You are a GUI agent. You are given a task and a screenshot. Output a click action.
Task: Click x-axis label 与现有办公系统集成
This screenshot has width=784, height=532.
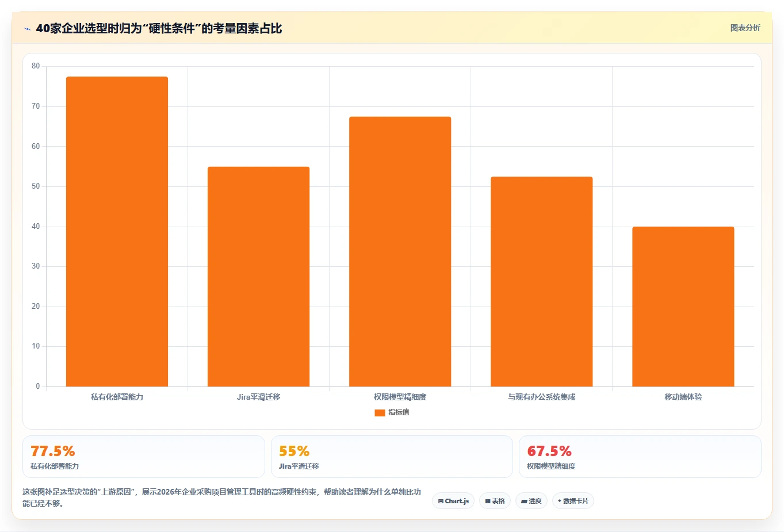[x=541, y=397]
